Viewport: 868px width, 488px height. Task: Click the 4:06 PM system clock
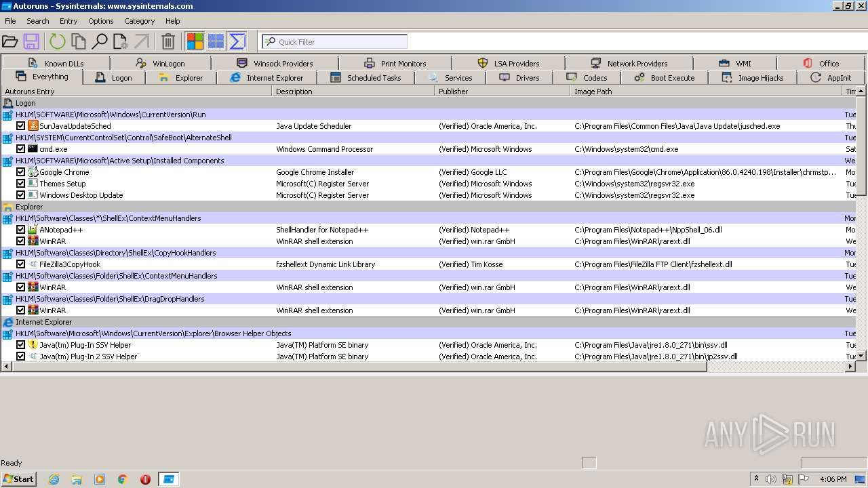point(833,479)
